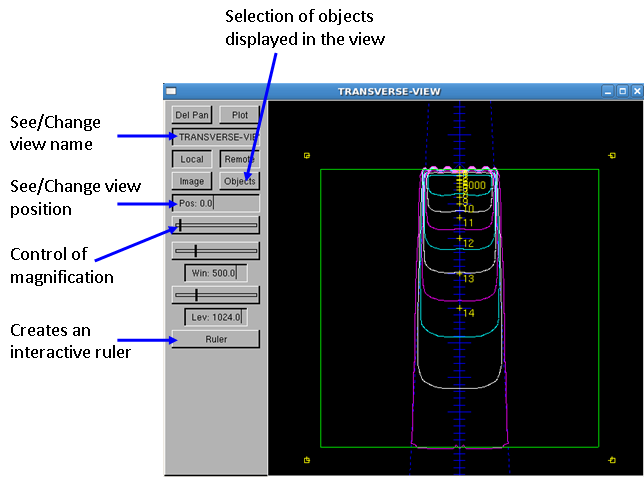Screen dimensions: 644x477
Task: Click the top-right yellow corner marker
Action: [611, 155]
